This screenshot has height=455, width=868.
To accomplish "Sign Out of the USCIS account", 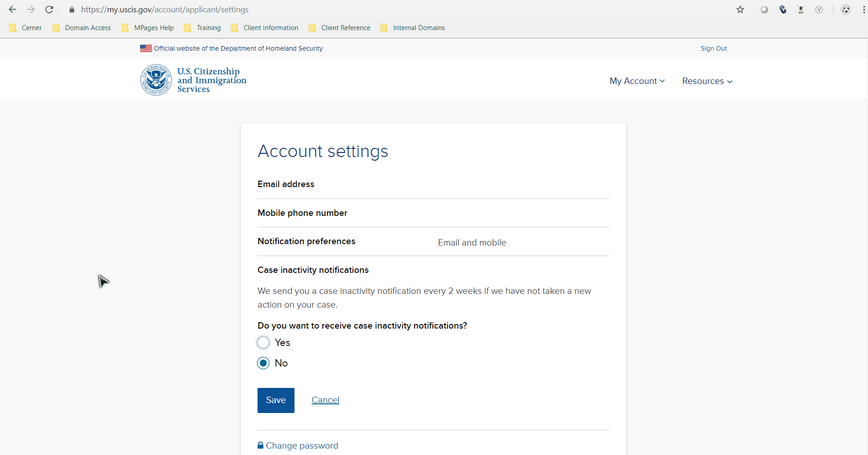I will pos(714,48).
